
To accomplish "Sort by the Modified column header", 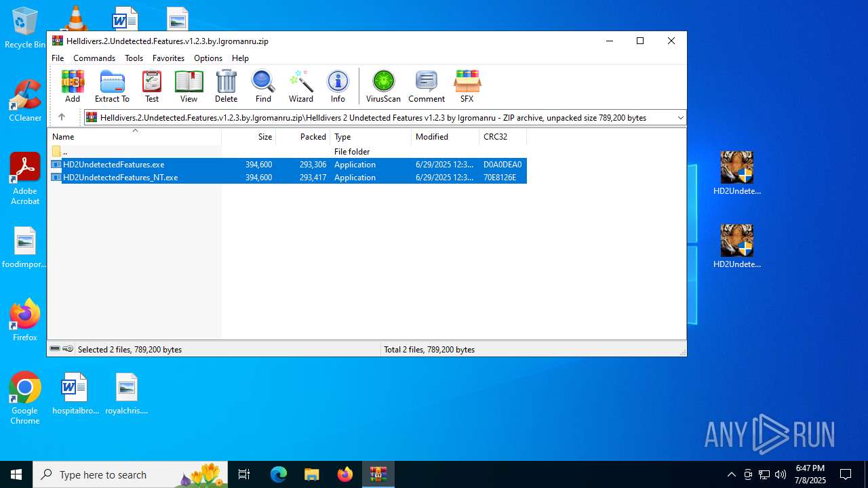I will (446, 136).
